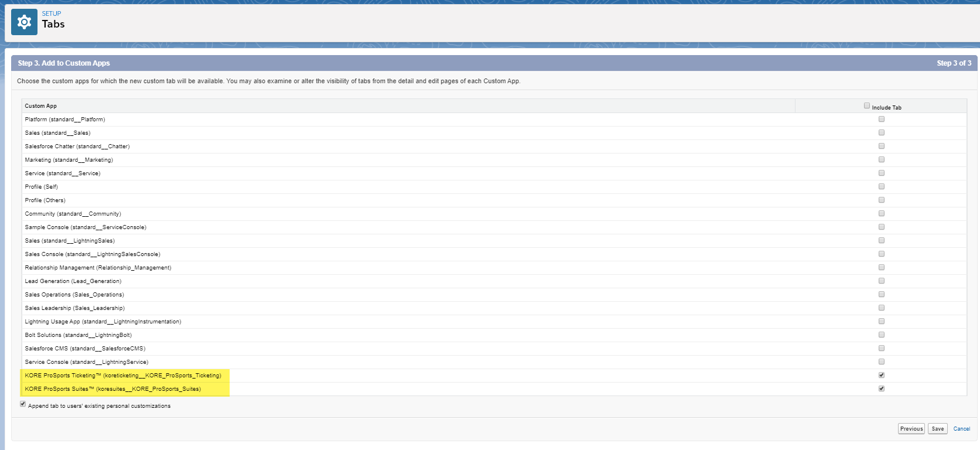This screenshot has width=980, height=450.
Task: Check Include Tab for Profile (Others)
Action: pos(881,200)
